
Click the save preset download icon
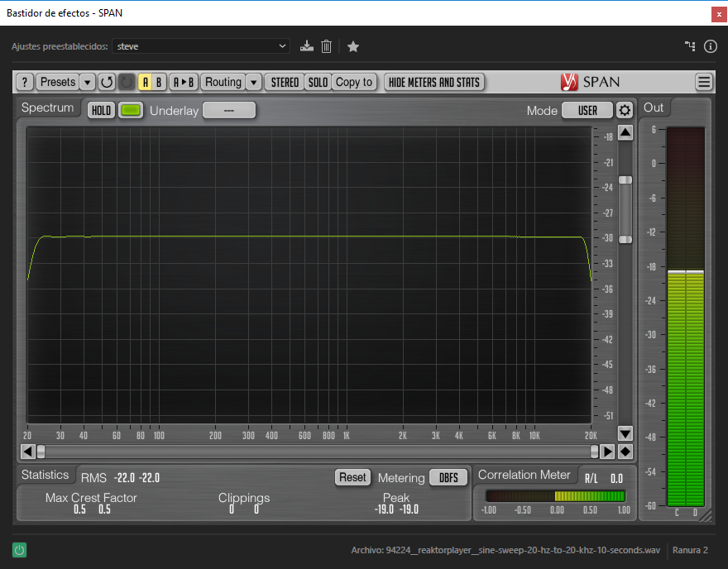click(307, 46)
